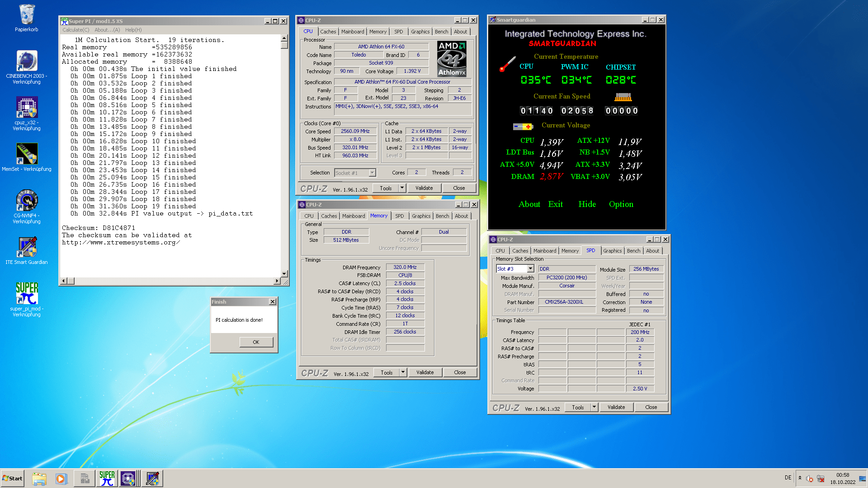Open the CINEBENCH 2003 desktop shortcut
This screenshot has width=868, height=488.
pyautogui.click(x=27, y=61)
